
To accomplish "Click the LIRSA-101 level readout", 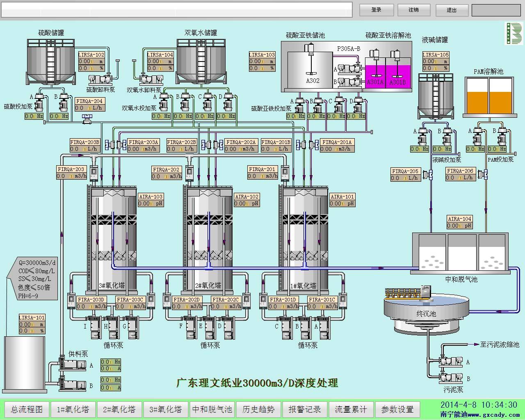I will coord(32,324).
